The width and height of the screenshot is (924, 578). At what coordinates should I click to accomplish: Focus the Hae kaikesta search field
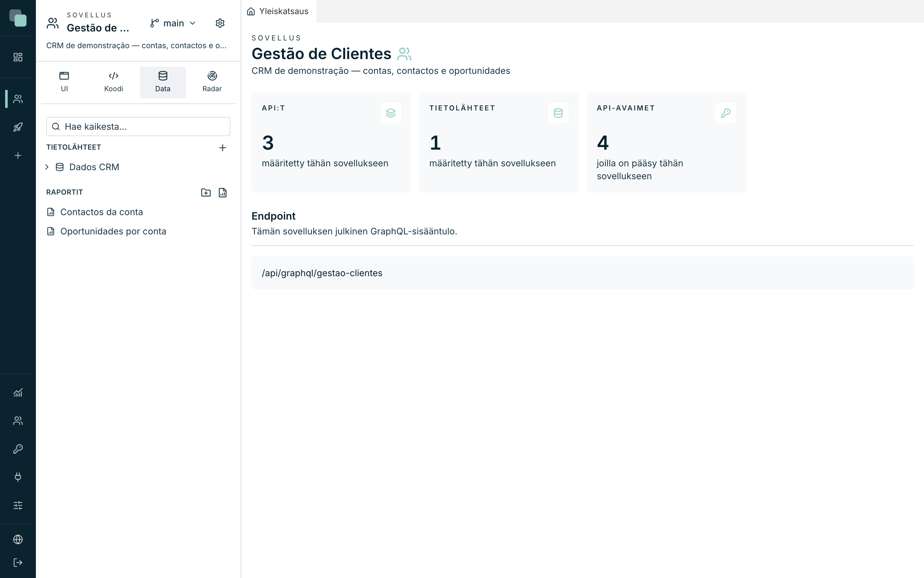(138, 127)
